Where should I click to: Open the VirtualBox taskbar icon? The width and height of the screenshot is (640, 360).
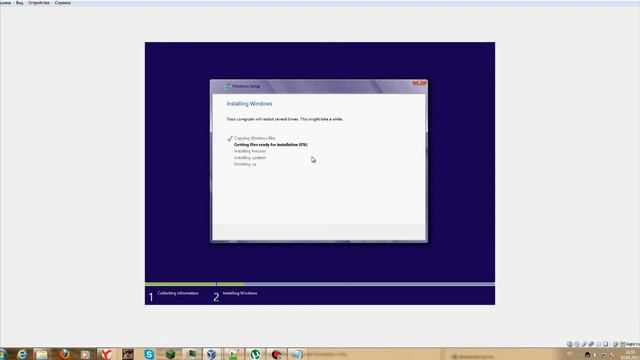pos(211,354)
